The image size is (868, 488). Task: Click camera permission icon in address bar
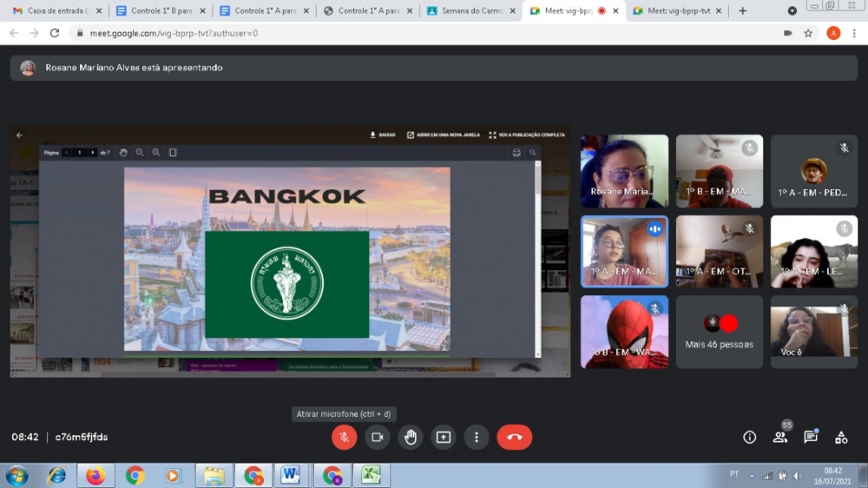click(788, 33)
